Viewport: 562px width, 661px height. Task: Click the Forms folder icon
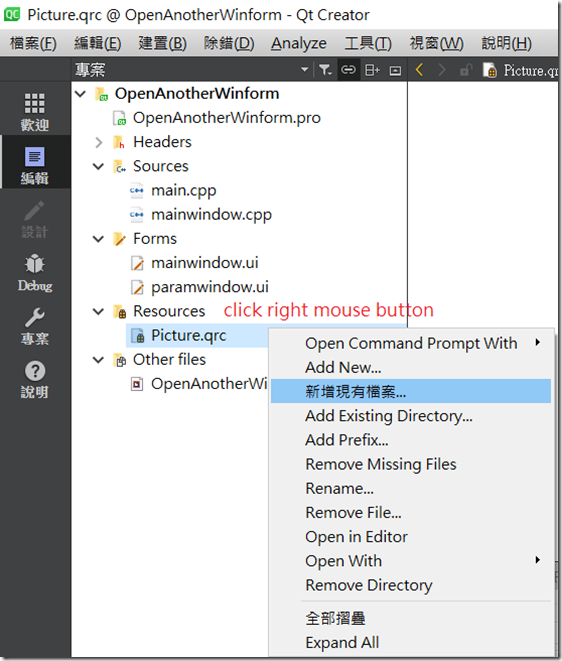click(x=119, y=239)
